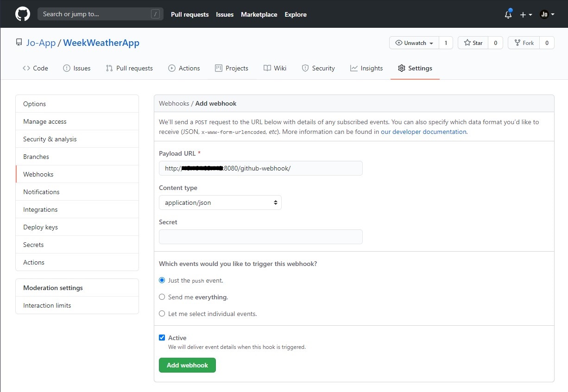Open the Unwatch dropdown button
The height and width of the screenshot is (392, 568).
(414, 43)
